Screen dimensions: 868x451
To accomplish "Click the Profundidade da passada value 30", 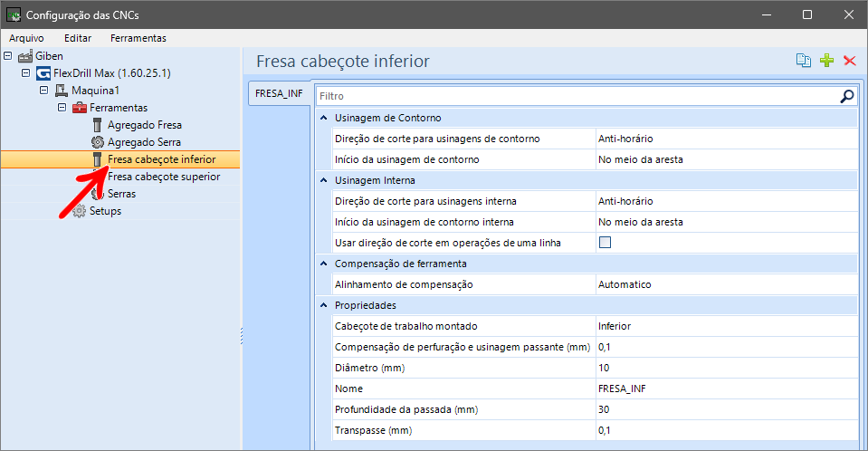I will [x=726, y=409].
